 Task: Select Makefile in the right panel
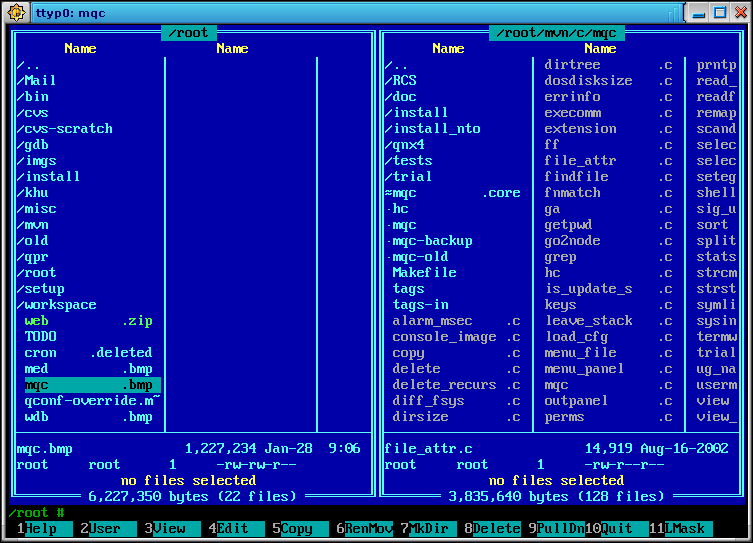click(424, 273)
